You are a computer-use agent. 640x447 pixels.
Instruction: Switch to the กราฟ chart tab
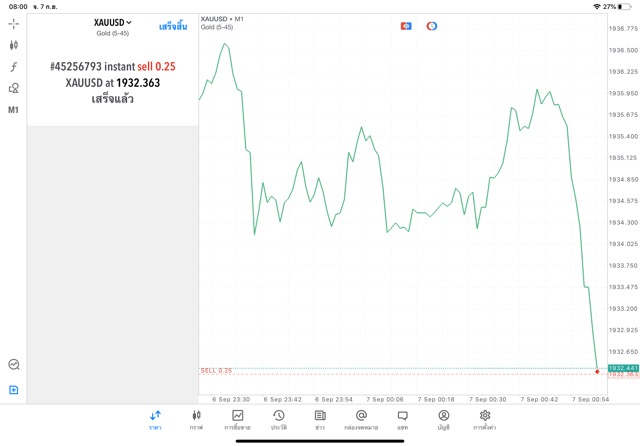(x=196, y=419)
